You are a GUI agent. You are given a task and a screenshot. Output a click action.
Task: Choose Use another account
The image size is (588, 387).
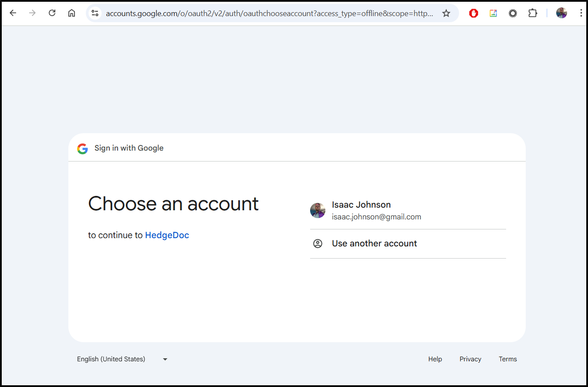[408, 244]
